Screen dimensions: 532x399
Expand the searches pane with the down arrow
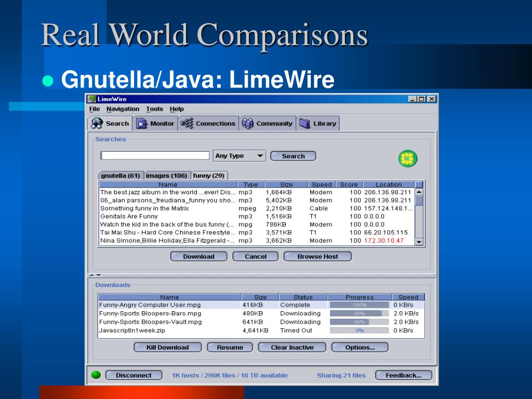point(98,275)
